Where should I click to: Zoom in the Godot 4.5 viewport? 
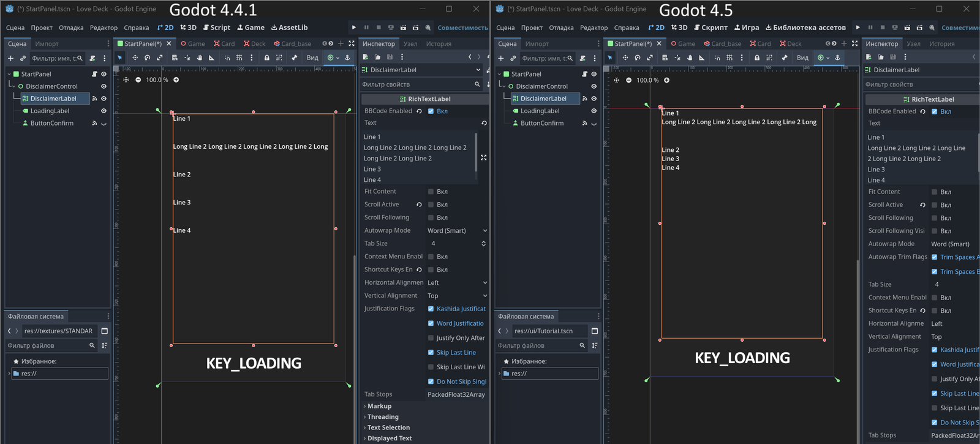[x=666, y=80]
